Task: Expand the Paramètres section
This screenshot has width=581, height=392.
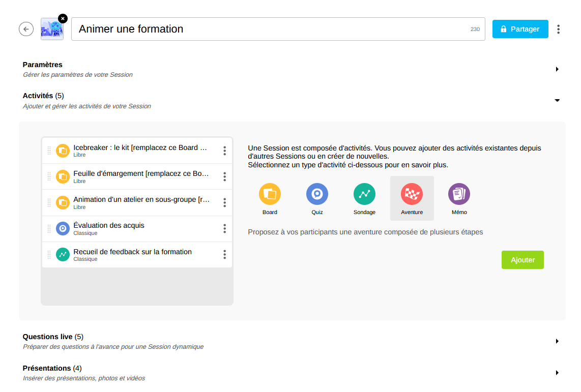Action: click(557, 69)
